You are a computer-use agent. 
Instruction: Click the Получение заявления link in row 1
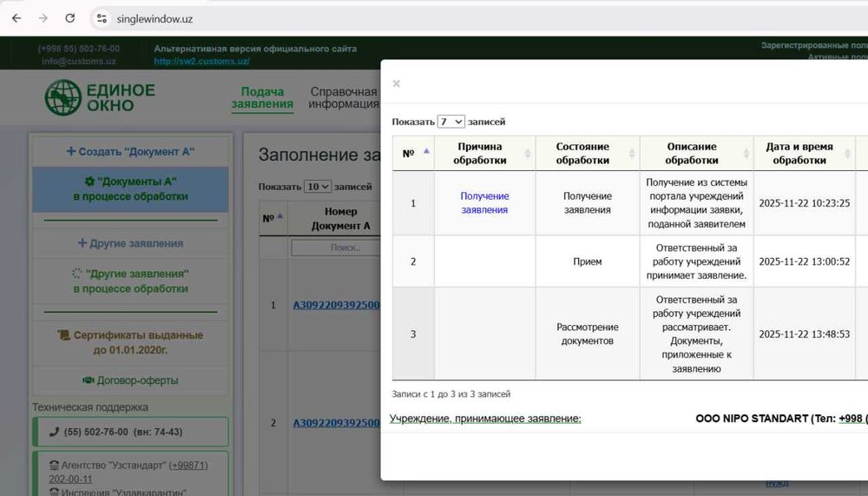pyautogui.click(x=484, y=203)
